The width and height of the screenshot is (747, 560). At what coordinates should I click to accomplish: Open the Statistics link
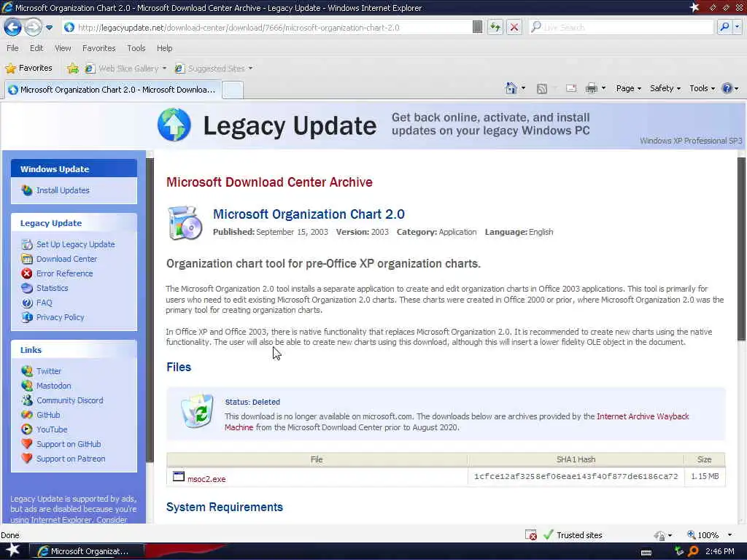click(53, 288)
